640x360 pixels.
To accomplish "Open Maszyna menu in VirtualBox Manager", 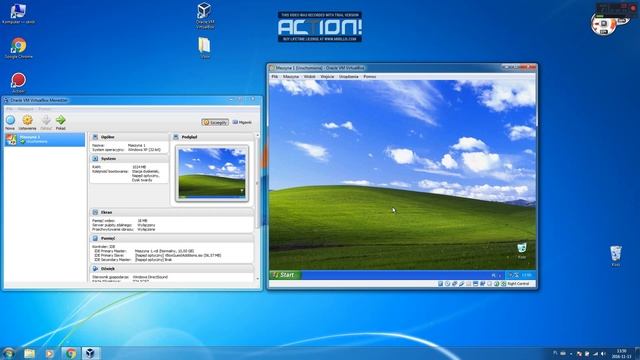I will click(25, 109).
